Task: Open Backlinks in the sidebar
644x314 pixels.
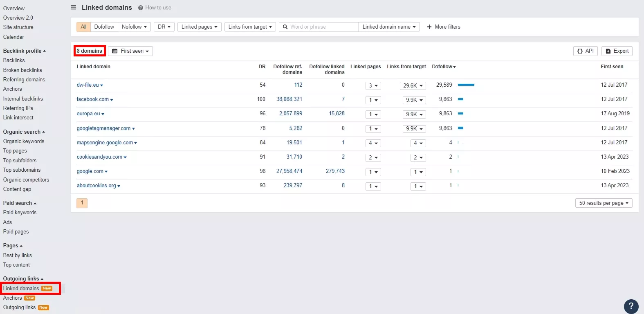Action: (14, 61)
